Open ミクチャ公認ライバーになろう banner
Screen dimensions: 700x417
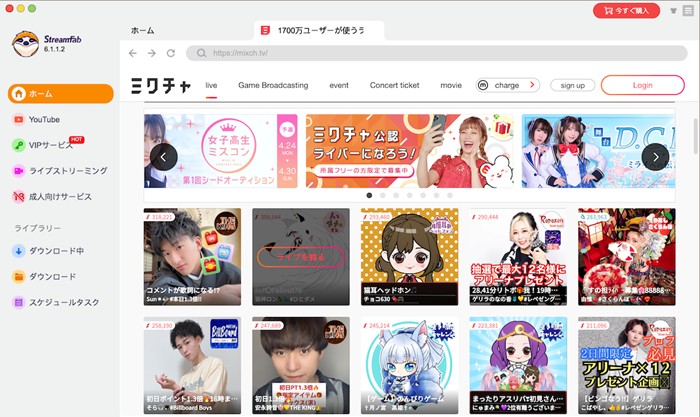[x=409, y=151]
